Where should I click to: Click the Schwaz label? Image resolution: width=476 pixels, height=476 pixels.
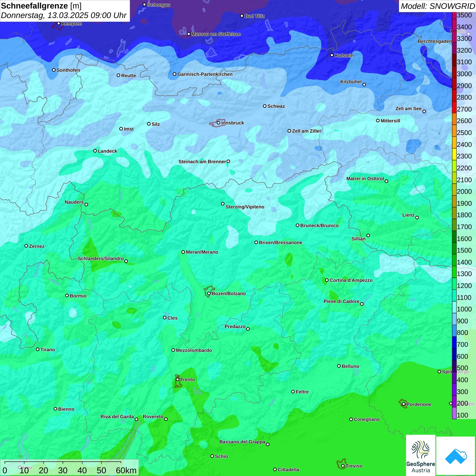[276, 106]
